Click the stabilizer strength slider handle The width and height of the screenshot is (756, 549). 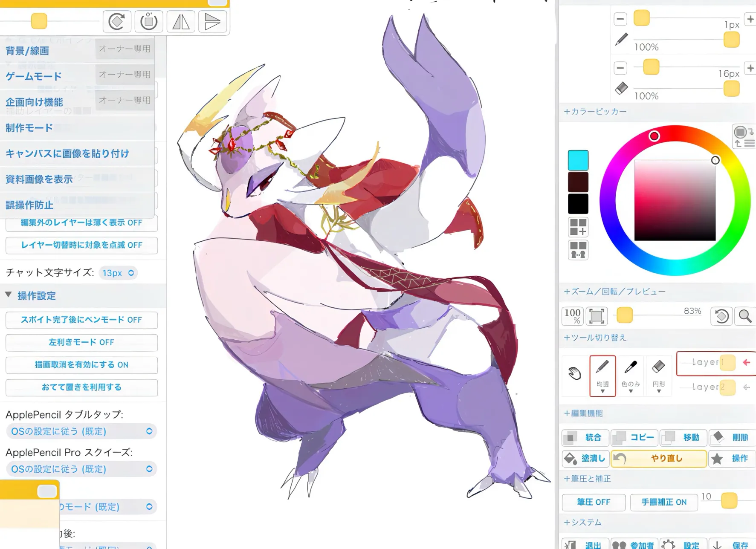(729, 501)
